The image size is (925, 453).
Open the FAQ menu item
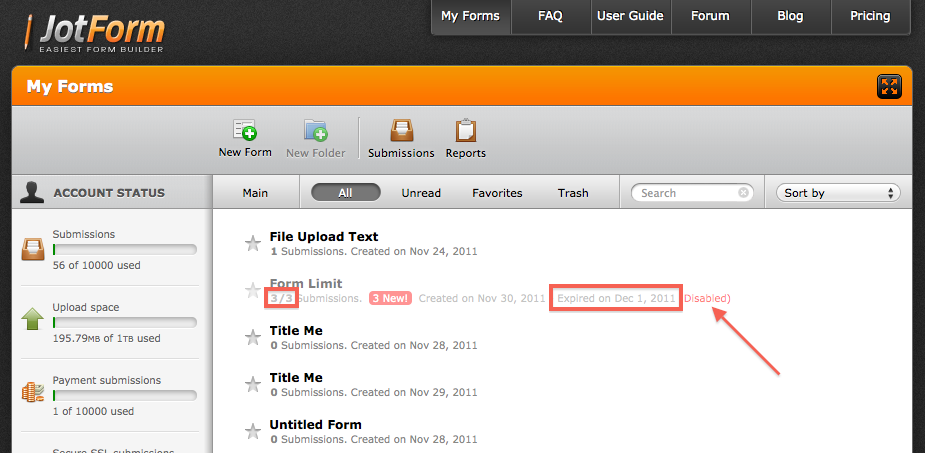pyautogui.click(x=550, y=16)
